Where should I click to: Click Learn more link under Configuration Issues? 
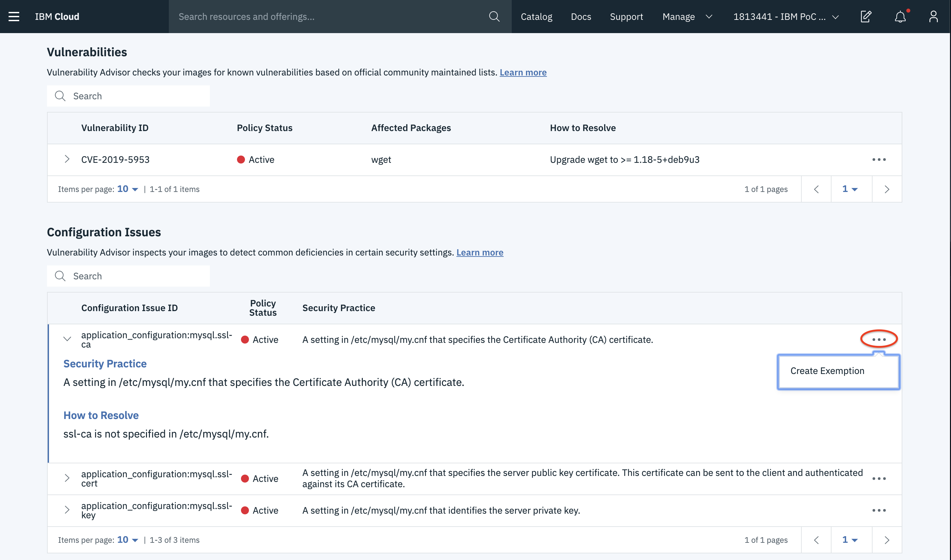click(x=480, y=252)
